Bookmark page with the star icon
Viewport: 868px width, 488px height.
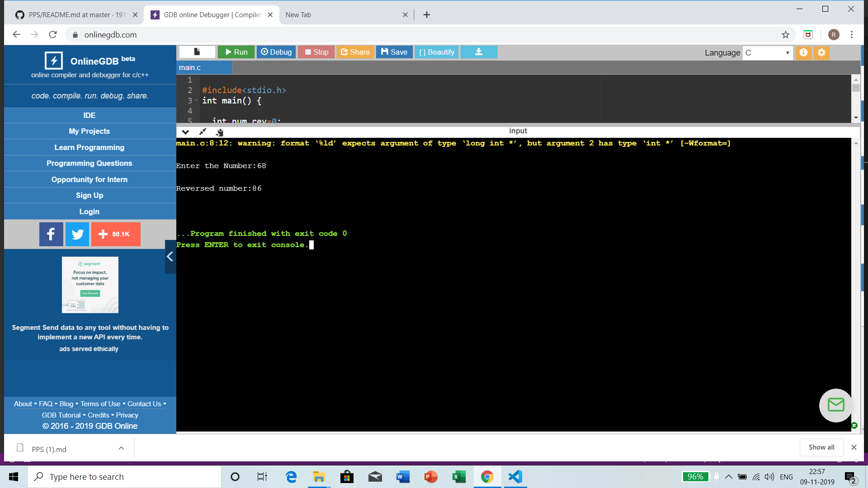tap(785, 35)
